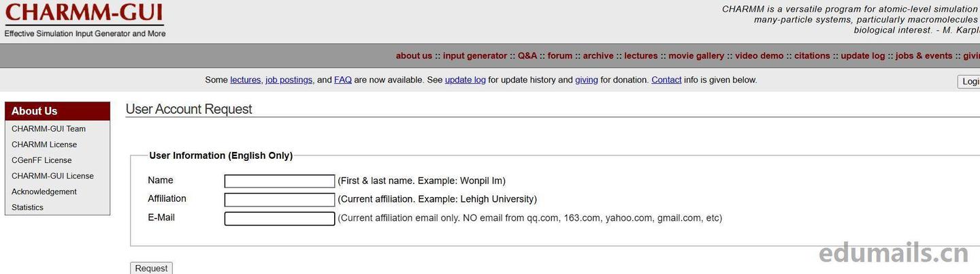
Task: Open the FAQ link in notice
Action: point(343,80)
